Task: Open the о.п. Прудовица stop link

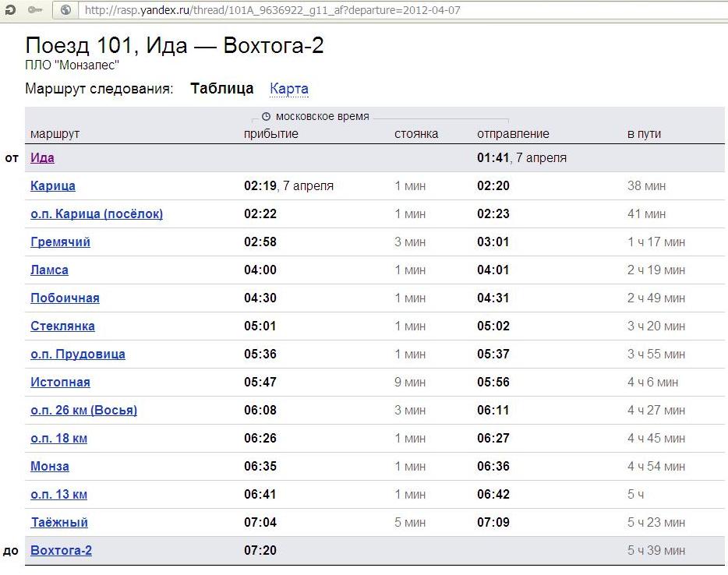Action: [x=78, y=355]
